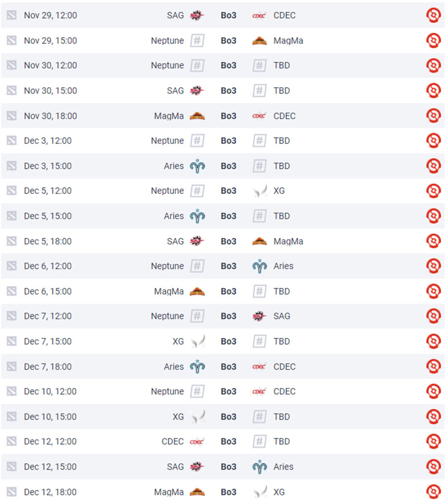Click the Dota game icon on the Dec 6, 12:00 row

(x=11, y=266)
